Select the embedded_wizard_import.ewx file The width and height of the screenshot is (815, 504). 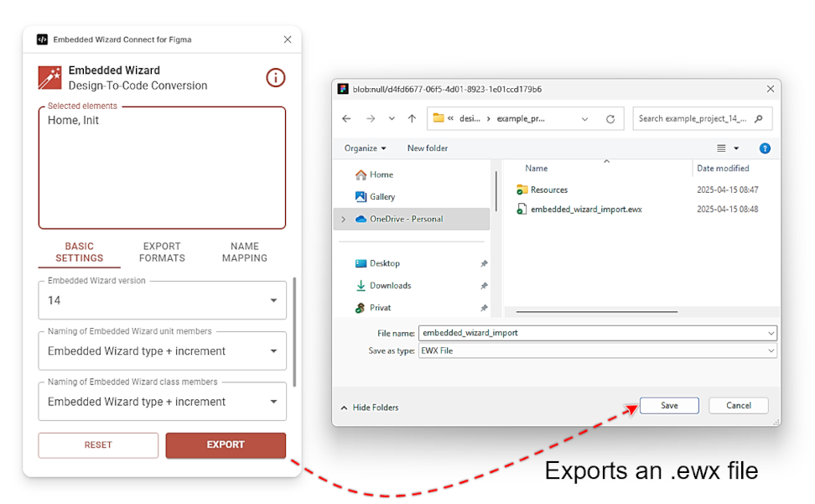point(585,209)
